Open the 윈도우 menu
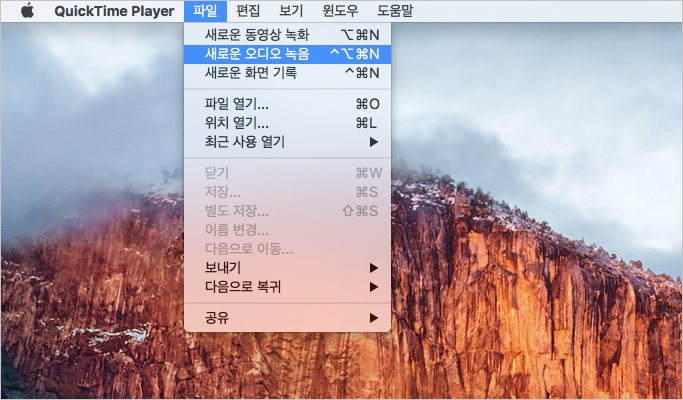683x400 pixels. pyautogui.click(x=340, y=11)
